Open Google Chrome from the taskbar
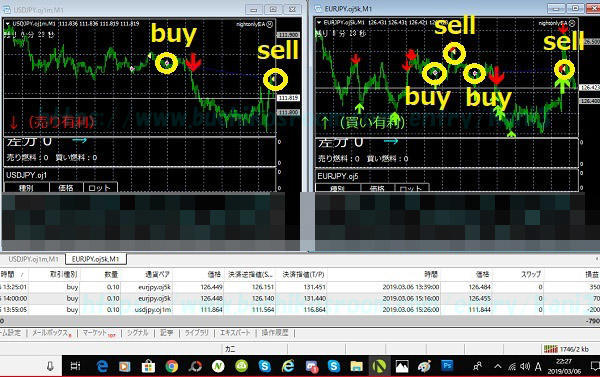Image resolution: width=600 pixels, height=377 pixels. (171, 367)
